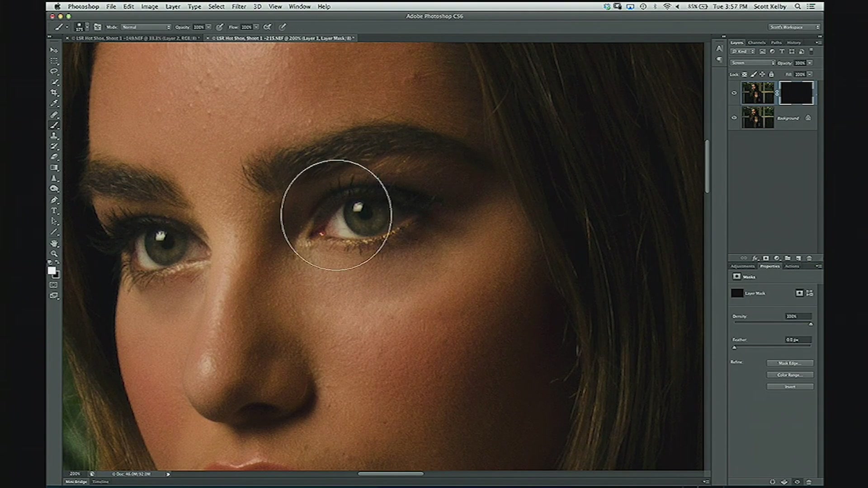Open the Paths tab
The height and width of the screenshot is (488, 868).
point(776,42)
